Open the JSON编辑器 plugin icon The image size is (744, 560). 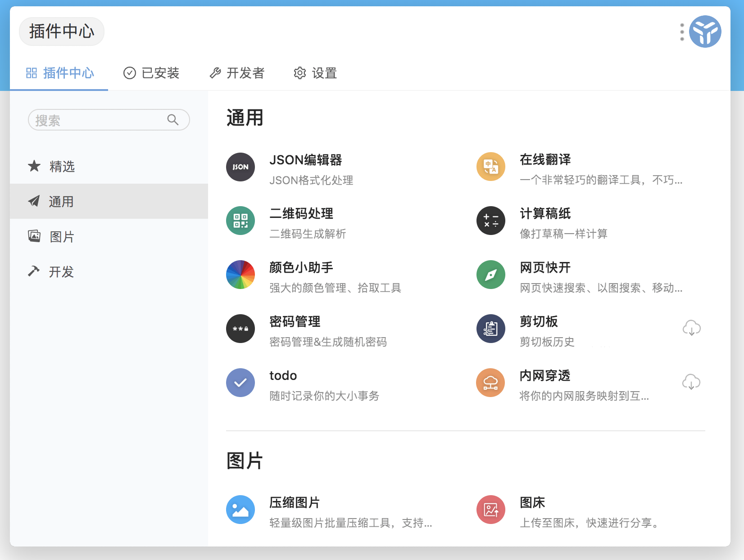pyautogui.click(x=240, y=167)
